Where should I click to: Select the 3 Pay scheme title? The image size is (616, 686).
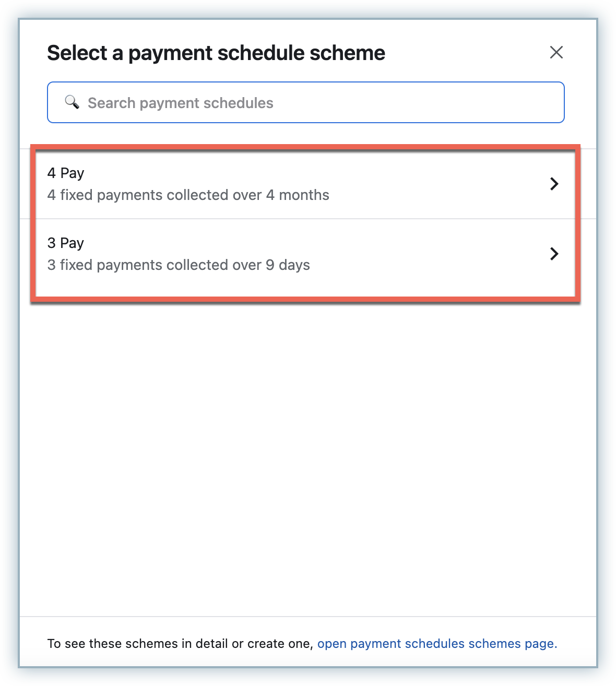(x=66, y=243)
